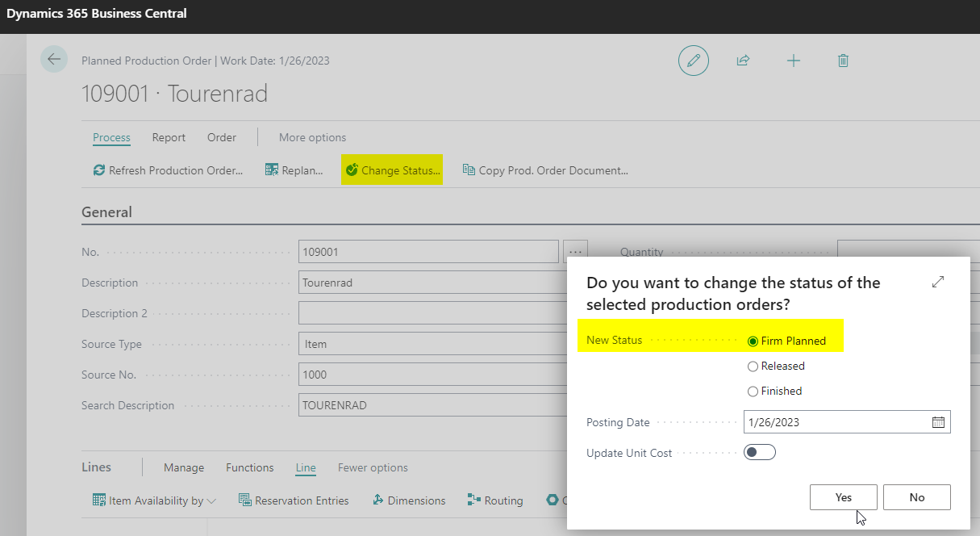Create new record with plus icon
The width and height of the screenshot is (980, 536).
(794, 61)
